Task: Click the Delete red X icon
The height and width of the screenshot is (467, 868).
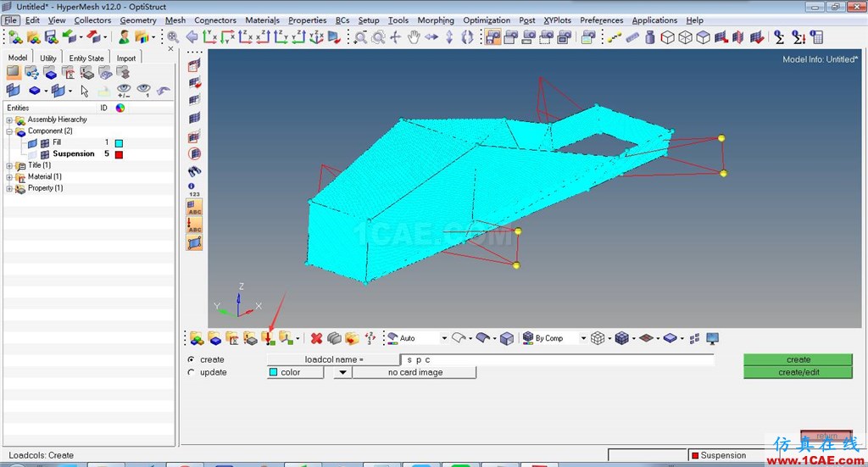Action: coord(316,338)
